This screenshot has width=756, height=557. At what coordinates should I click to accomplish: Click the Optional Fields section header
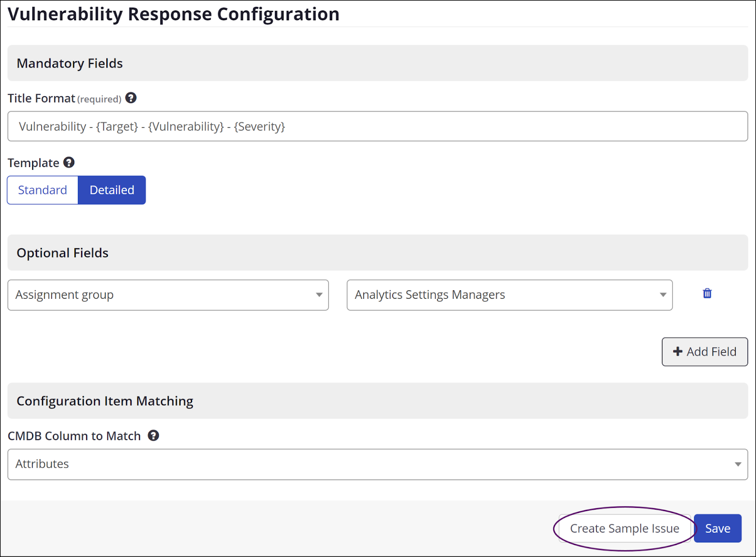(x=62, y=252)
